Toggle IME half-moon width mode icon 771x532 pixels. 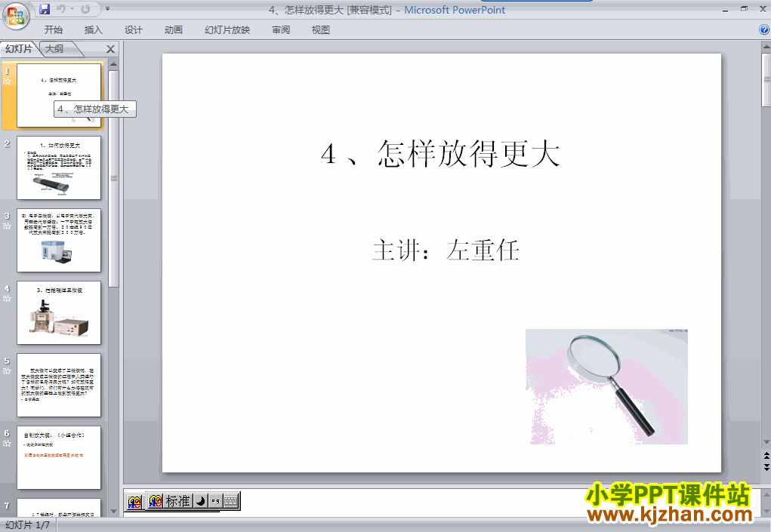click(x=201, y=501)
